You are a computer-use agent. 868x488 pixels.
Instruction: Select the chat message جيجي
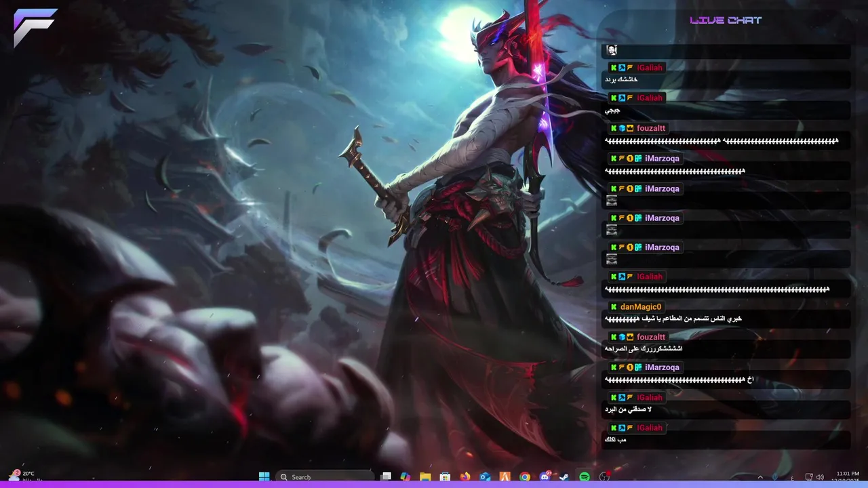tap(612, 110)
